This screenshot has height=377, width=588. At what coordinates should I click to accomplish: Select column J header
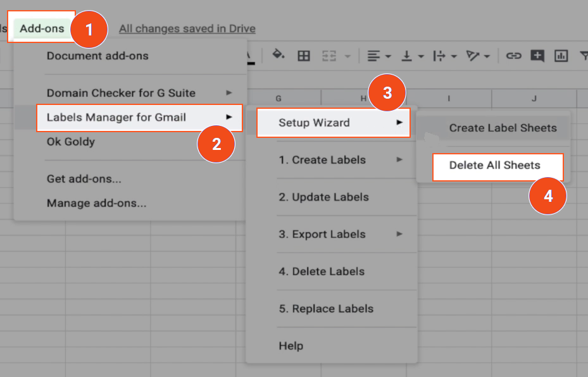[534, 99]
